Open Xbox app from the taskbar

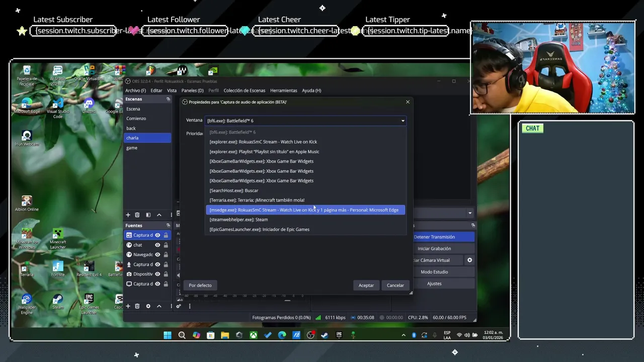pyautogui.click(x=253, y=335)
